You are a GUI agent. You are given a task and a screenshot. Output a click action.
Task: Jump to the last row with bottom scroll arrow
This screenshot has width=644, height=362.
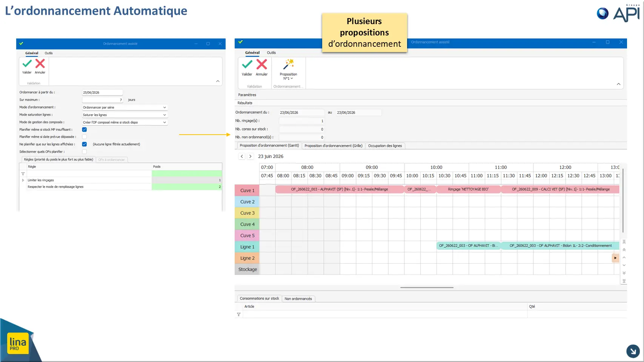point(624,281)
